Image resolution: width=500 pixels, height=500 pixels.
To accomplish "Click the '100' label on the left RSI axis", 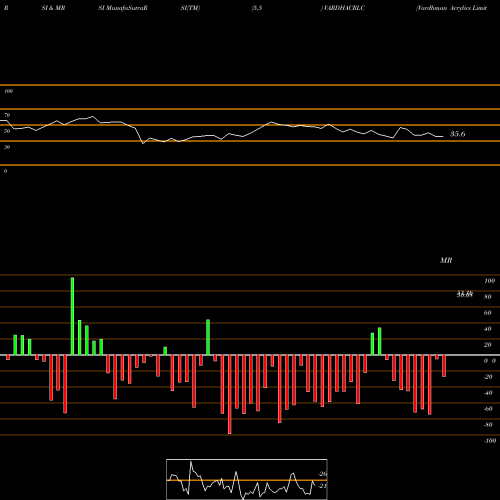I will (x=8, y=91).
